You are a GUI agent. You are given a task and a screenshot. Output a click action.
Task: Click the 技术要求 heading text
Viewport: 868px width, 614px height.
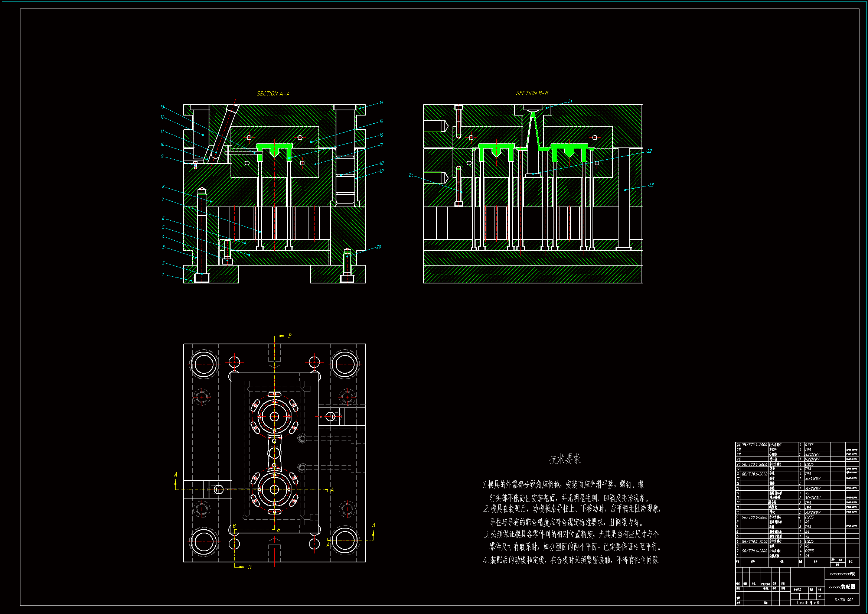point(564,459)
